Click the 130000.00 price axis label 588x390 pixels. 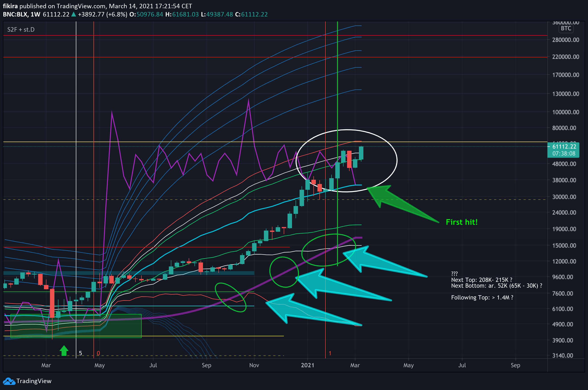(566, 94)
